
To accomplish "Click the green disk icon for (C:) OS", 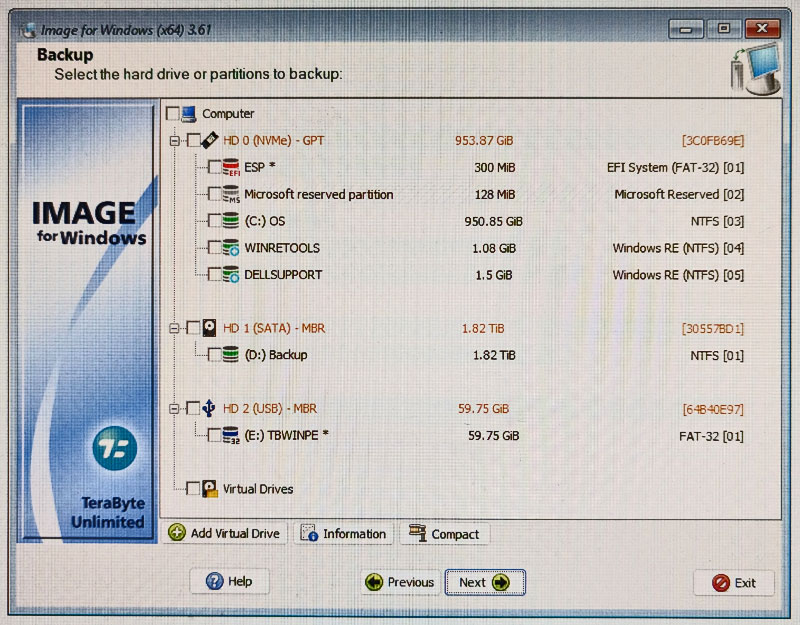I will pyautogui.click(x=231, y=221).
